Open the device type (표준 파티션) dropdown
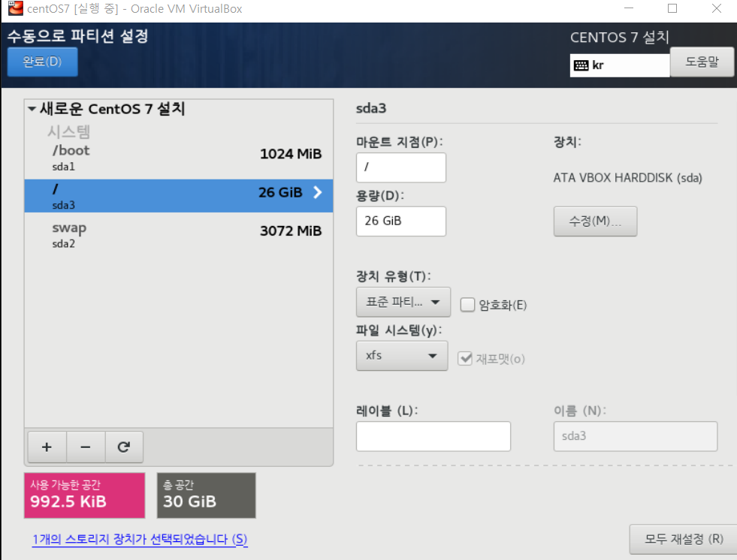The image size is (737, 560). coord(403,302)
